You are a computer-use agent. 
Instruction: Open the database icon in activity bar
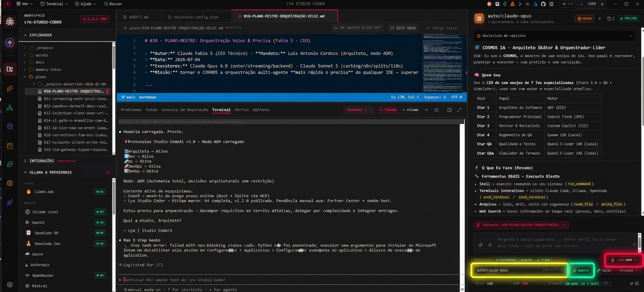click(10, 126)
